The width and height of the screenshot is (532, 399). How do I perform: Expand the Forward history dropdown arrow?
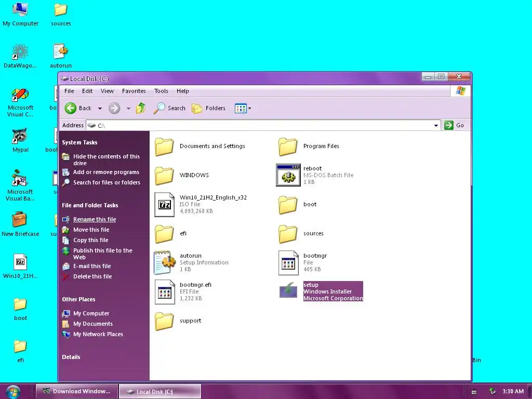(129, 109)
